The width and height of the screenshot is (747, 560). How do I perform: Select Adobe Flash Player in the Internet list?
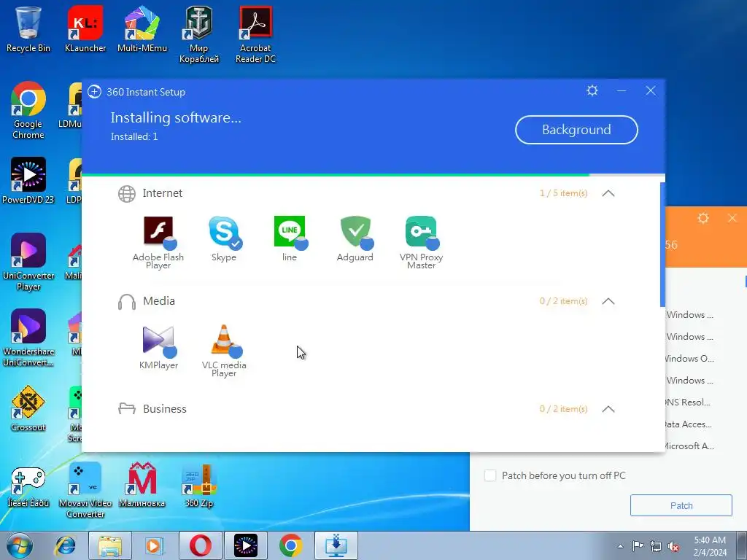(158, 231)
